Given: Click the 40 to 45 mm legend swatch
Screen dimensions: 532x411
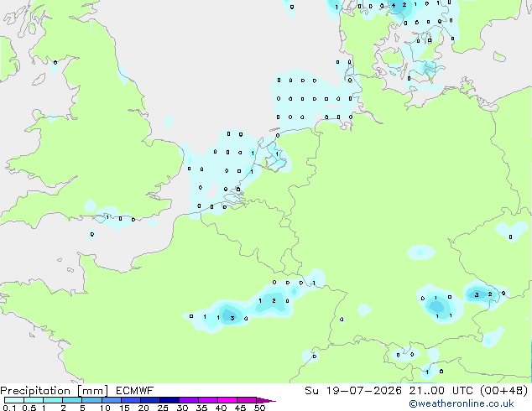Looking at the screenshot, I should point(227,400).
